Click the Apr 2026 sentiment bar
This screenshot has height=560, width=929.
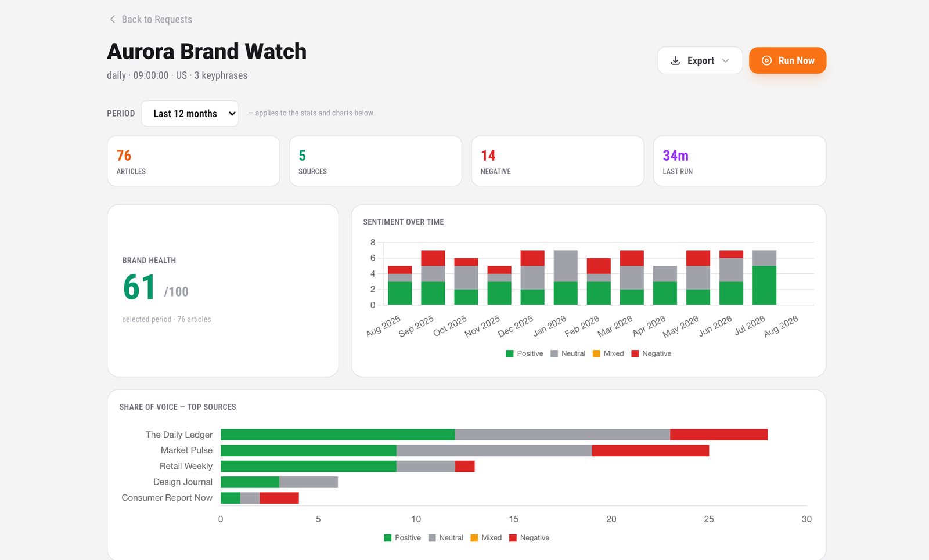(665, 286)
